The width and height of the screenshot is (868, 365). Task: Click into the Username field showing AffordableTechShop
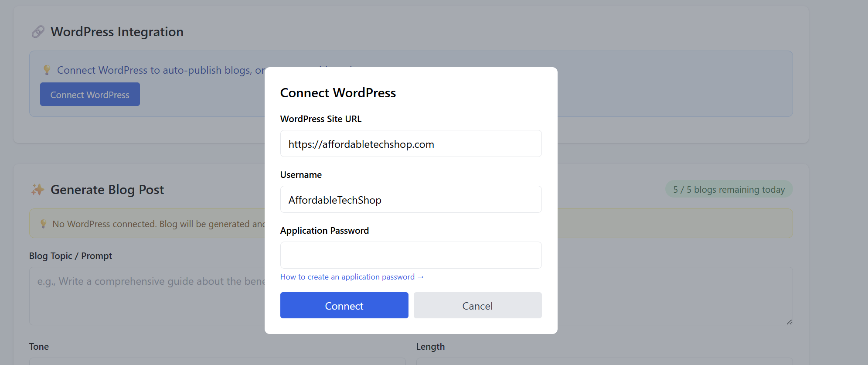[411, 200]
